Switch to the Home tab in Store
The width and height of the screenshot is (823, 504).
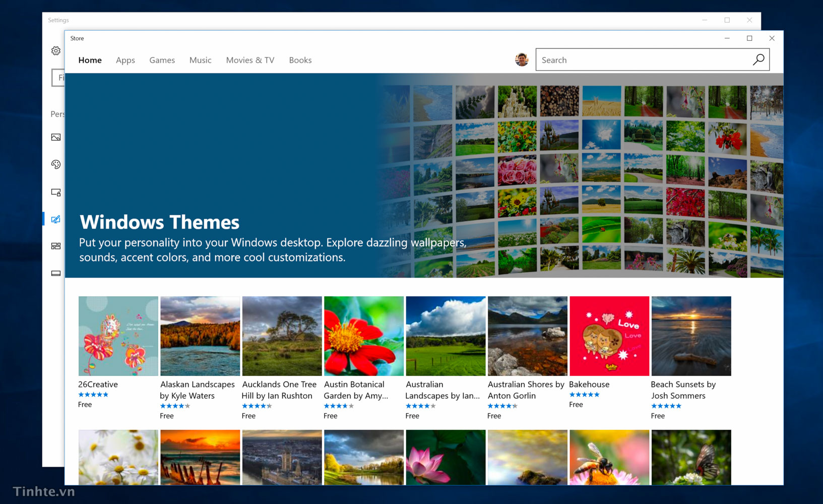(90, 60)
